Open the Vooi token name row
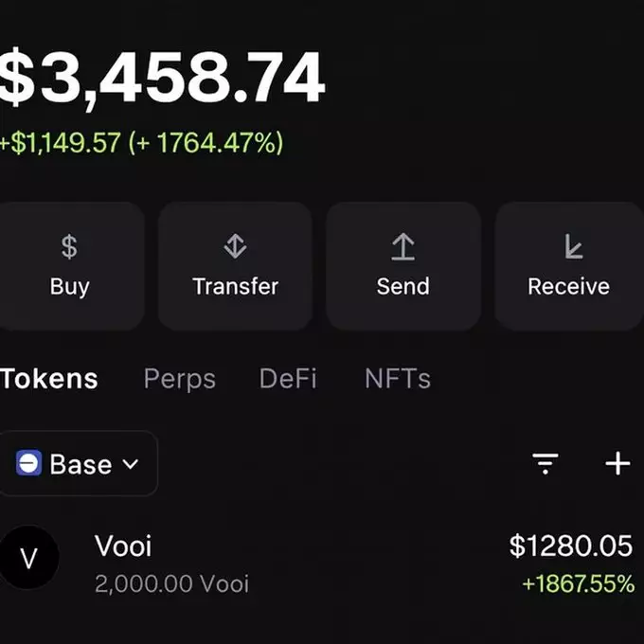This screenshot has width=644, height=644. click(x=123, y=546)
